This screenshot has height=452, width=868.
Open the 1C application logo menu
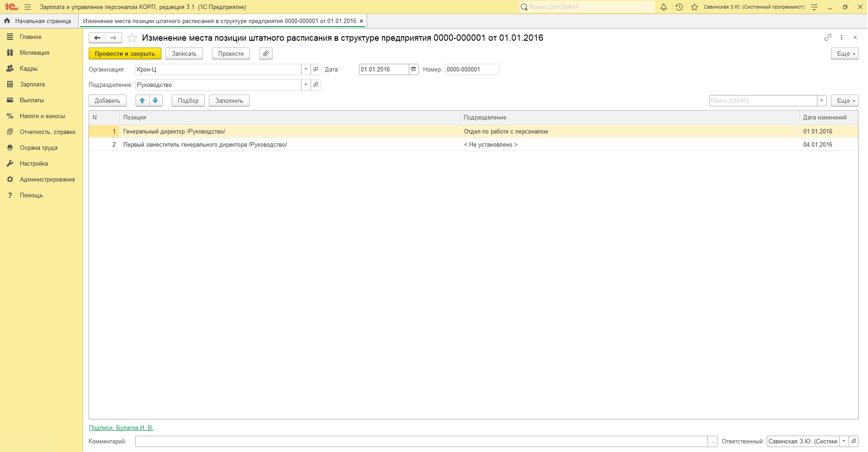click(x=11, y=7)
